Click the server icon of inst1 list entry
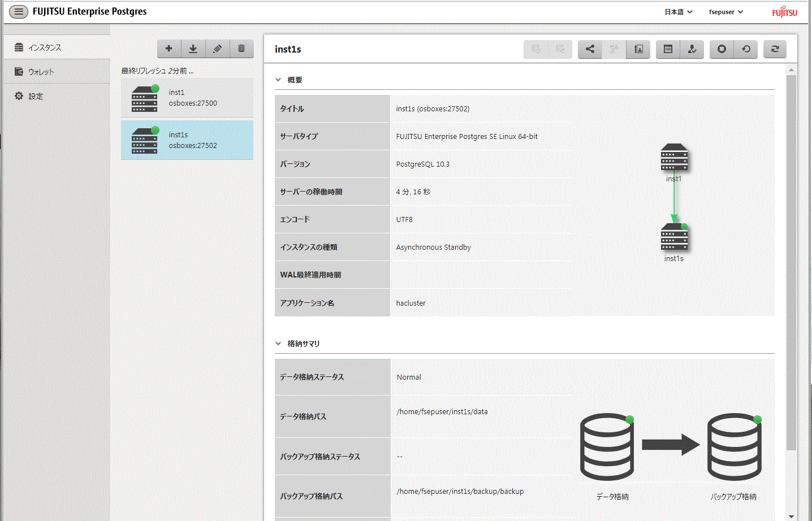The width and height of the screenshot is (812, 521). point(145,99)
